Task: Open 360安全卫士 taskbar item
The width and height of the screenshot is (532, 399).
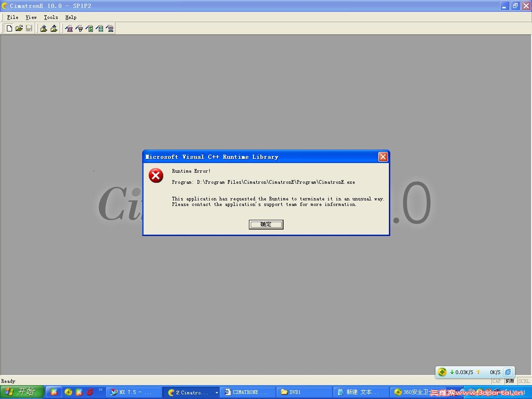Action: 412,392
